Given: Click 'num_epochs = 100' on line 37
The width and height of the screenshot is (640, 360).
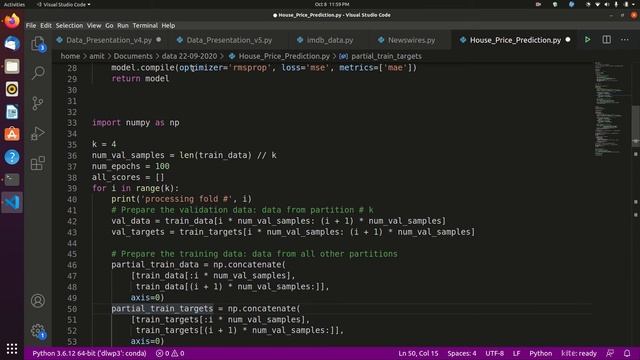Looking at the screenshot, I should 131,167.
